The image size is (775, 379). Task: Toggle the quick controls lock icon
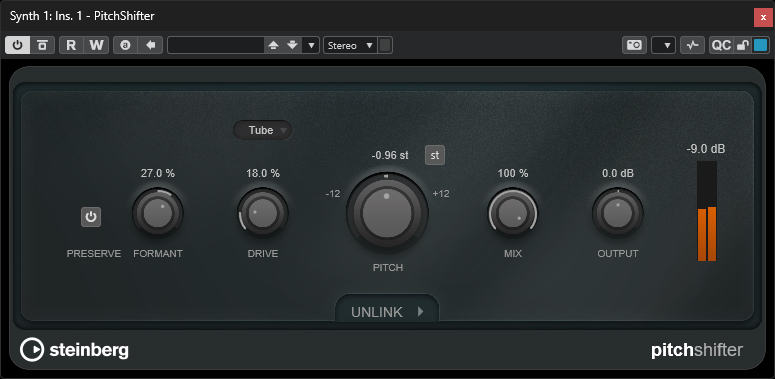tap(743, 45)
